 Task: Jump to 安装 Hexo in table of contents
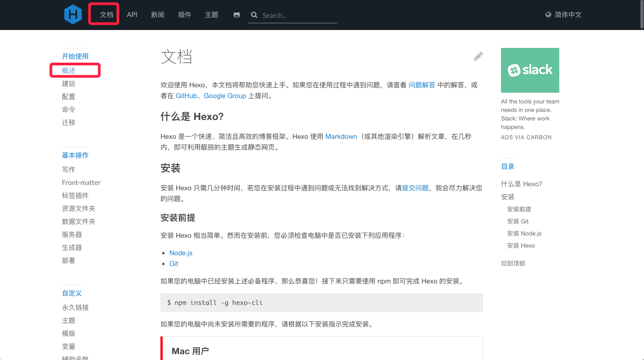(521, 245)
